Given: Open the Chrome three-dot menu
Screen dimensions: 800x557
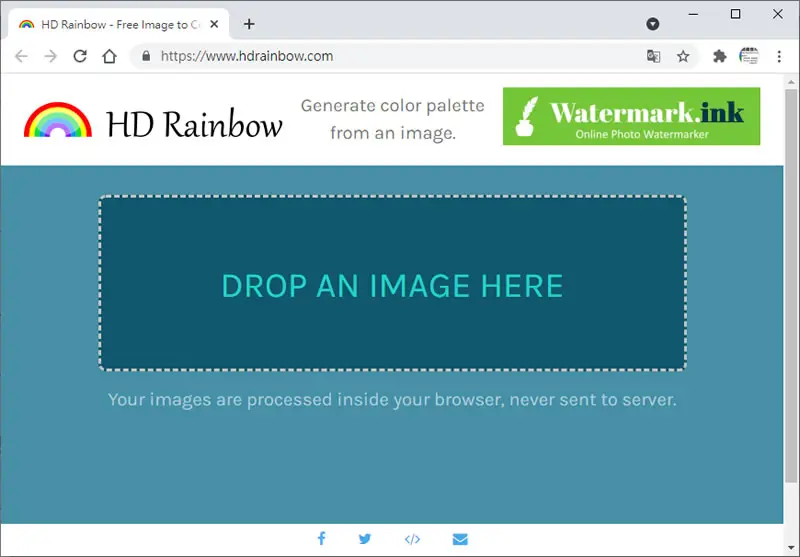Looking at the screenshot, I should coord(779,56).
